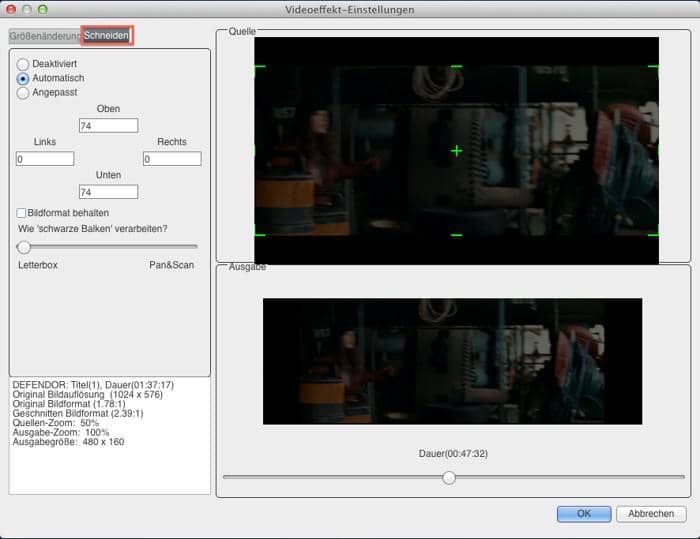This screenshot has height=539, width=700.
Task: Click the Unten crop value field
Action: pos(108,192)
